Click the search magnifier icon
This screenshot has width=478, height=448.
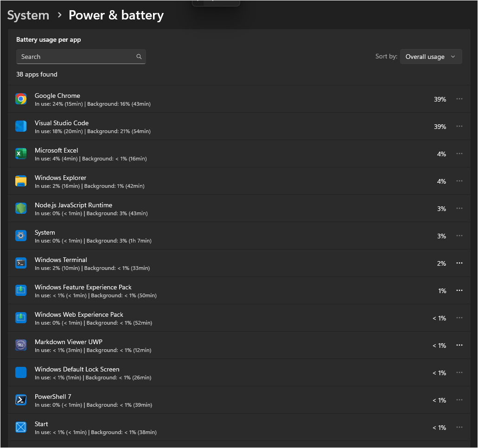139,57
